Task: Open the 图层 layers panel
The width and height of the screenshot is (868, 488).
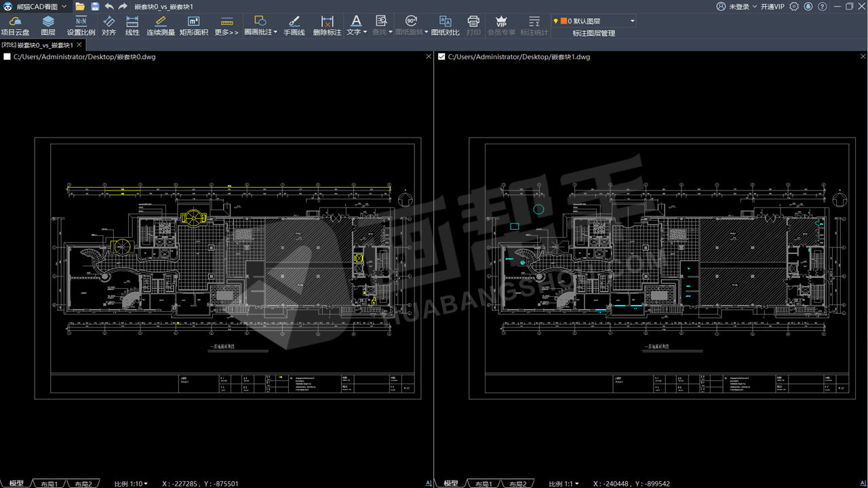Action: click(48, 26)
